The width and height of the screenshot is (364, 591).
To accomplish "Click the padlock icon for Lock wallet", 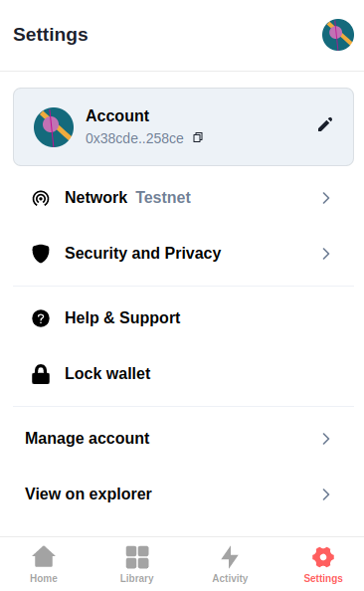I will point(41,374).
